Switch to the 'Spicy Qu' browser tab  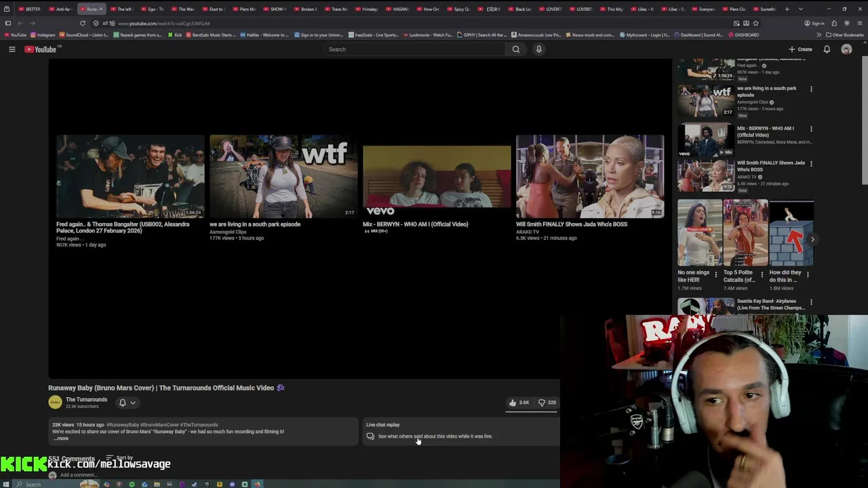[x=459, y=9]
